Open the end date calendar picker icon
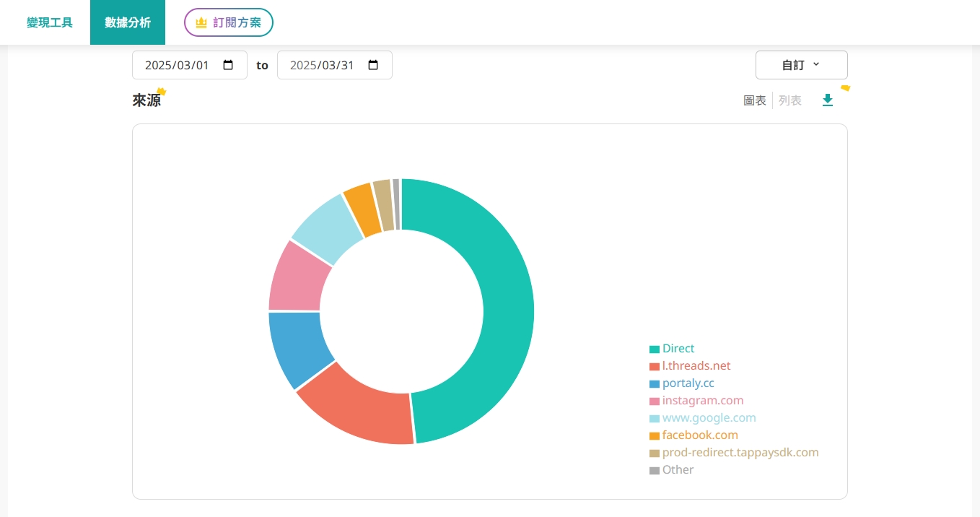Screen dimensions: 980x517 373,65
